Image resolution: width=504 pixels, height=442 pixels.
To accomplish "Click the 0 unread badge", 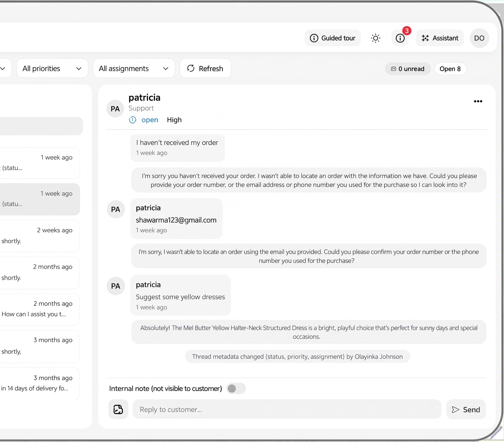I will pos(408,69).
